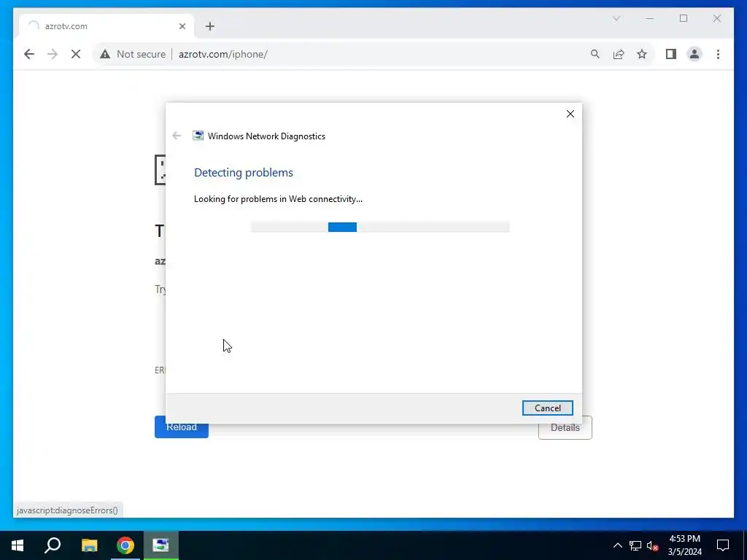
Task: Open the zoom magnifier icon in address bar
Action: pos(595,54)
